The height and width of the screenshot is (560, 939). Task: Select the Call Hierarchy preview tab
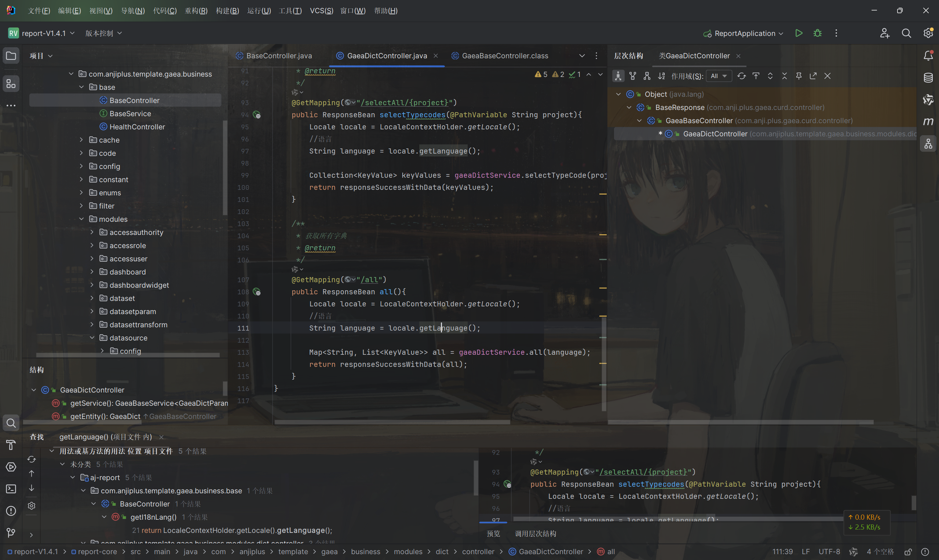(x=536, y=534)
